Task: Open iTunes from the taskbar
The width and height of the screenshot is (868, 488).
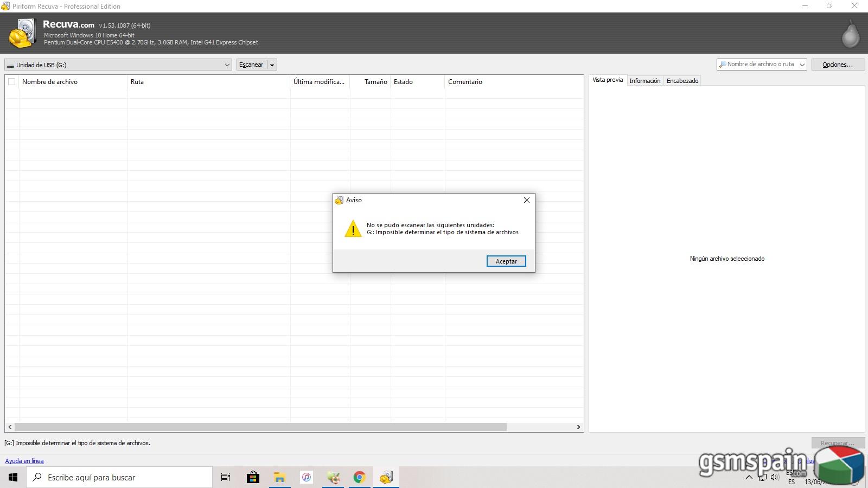Action: pyautogui.click(x=307, y=477)
